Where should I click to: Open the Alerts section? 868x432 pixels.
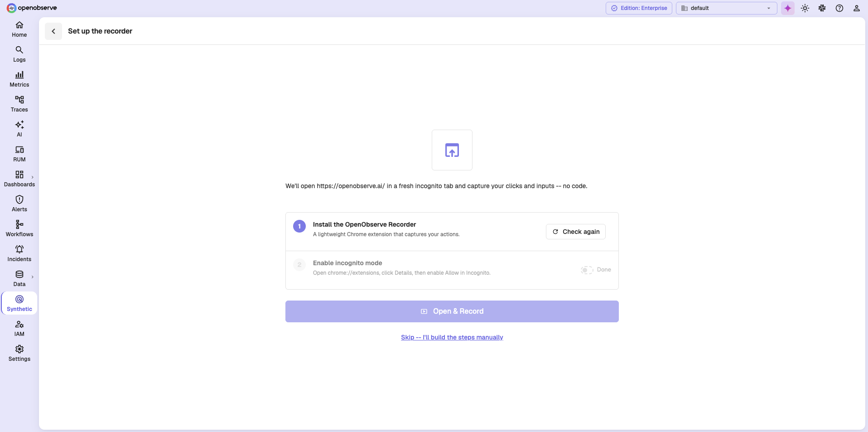pyautogui.click(x=19, y=204)
